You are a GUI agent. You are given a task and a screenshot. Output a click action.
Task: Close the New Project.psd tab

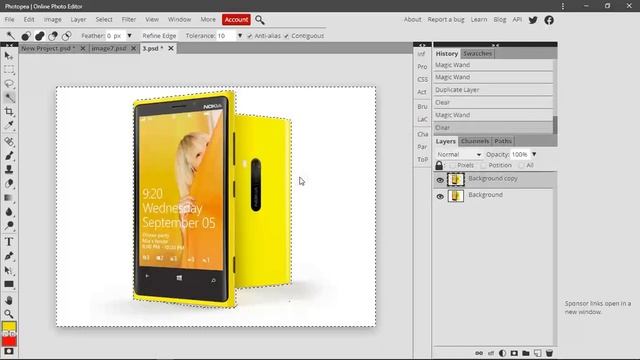coord(83,48)
